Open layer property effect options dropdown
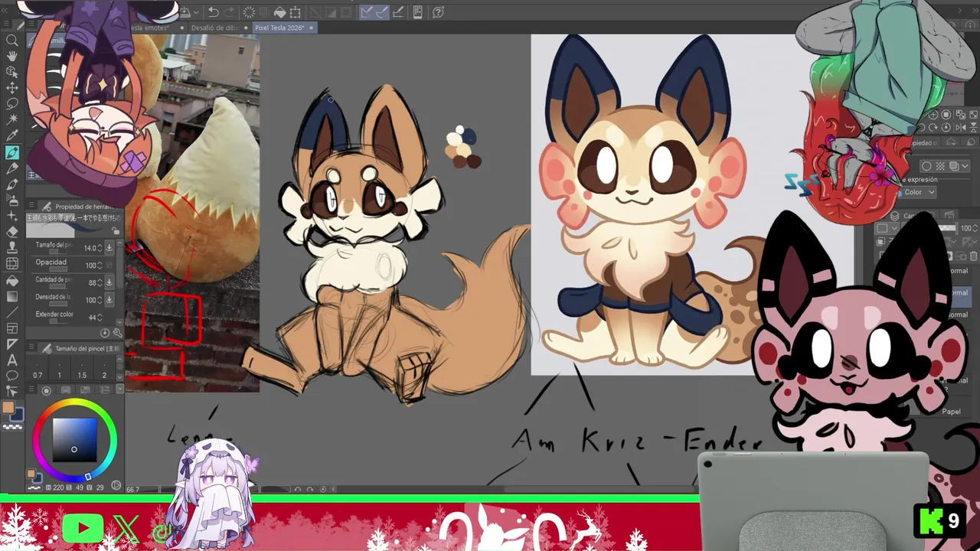Image resolution: width=980 pixels, height=551 pixels. coord(964,166)
